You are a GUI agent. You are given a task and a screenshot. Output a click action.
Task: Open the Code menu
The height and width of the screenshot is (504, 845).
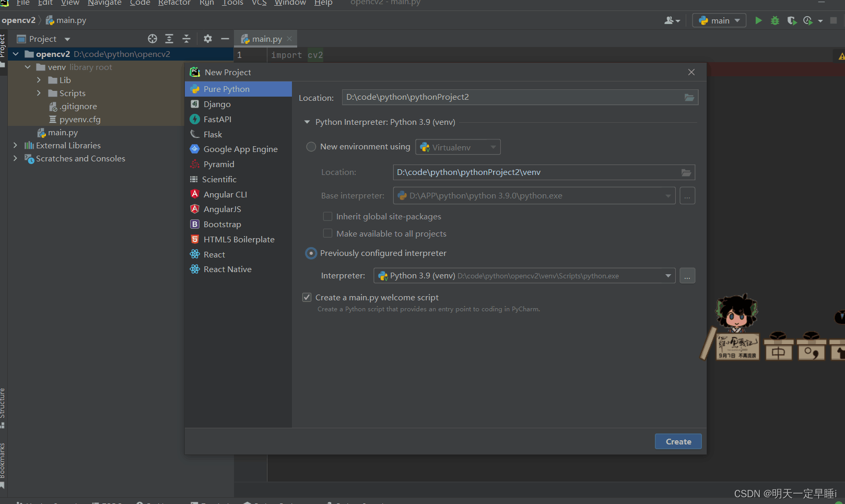(140, 3)
